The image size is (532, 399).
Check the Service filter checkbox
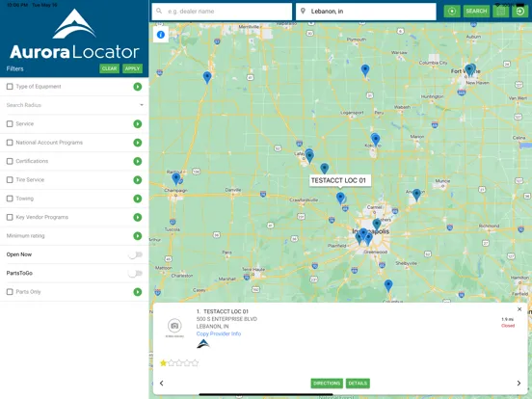tap(10, 123)
